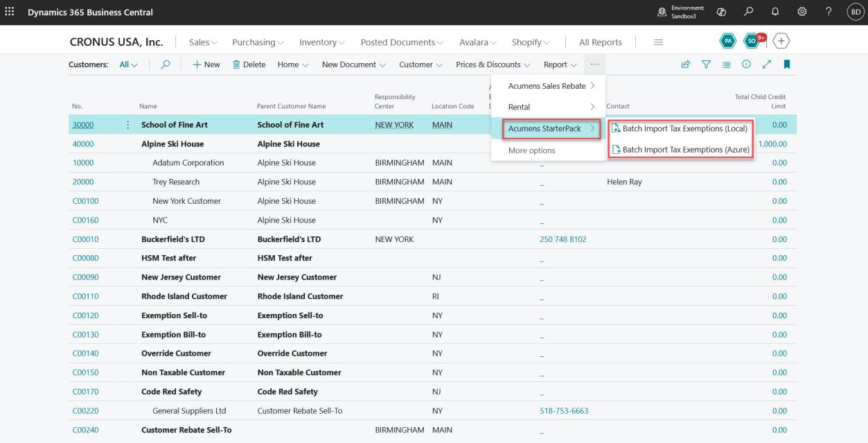Click the New customer button
Screen dimensions: 868x443
[x=206, y=64]
